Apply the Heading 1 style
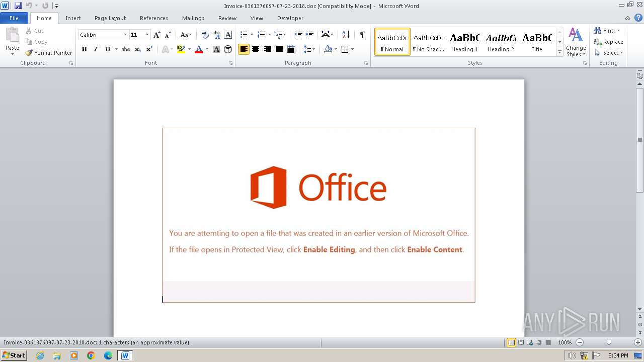The width and height of the screenshot is (644, 362). coord(464,42)
